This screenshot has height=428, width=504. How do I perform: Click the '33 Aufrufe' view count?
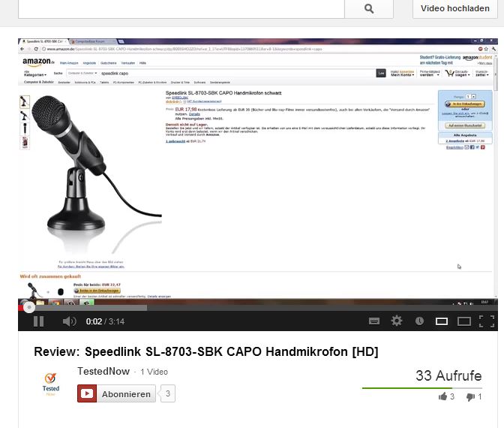[448, 376]
